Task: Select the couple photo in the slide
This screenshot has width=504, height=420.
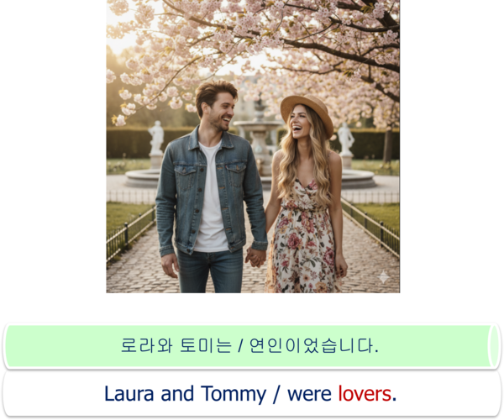Action: pyautogui.click(x=253, y=146)
